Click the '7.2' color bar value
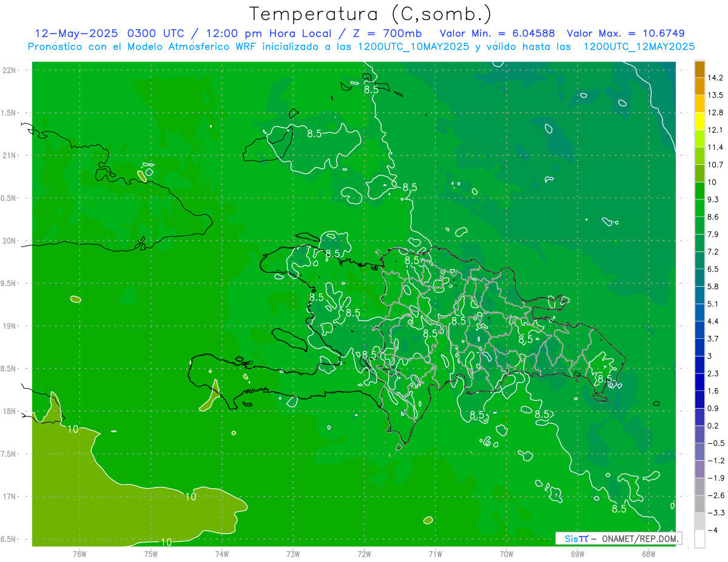728x562 pixels. [x=713, y=252]
